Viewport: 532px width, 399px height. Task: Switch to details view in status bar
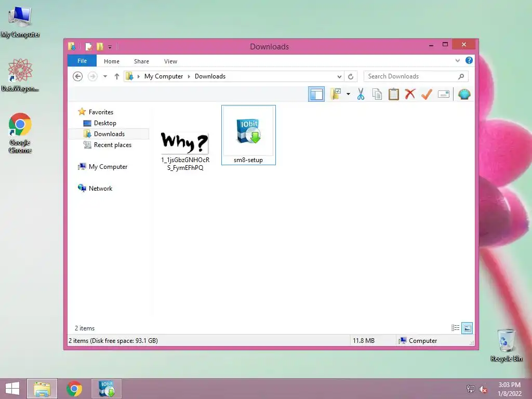click(x=455, y=328)
